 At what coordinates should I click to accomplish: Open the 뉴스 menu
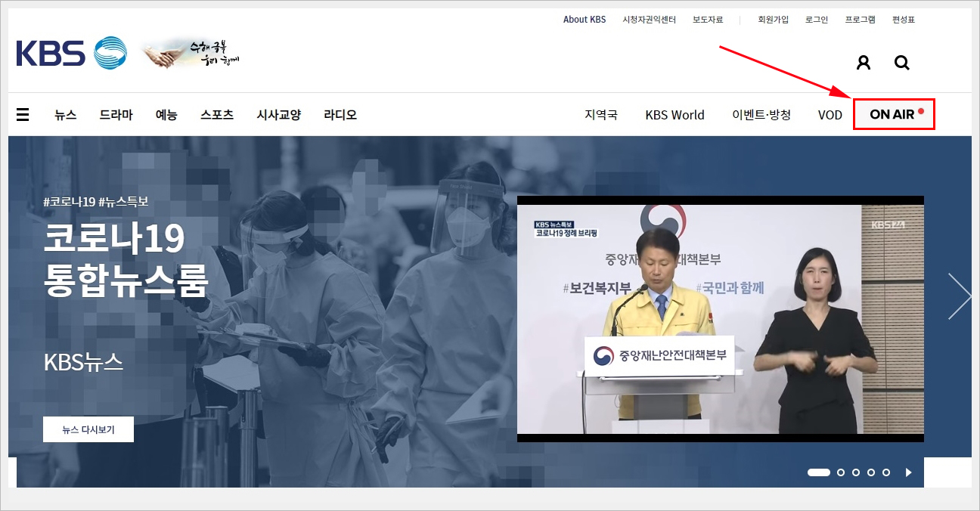(66, 115)
